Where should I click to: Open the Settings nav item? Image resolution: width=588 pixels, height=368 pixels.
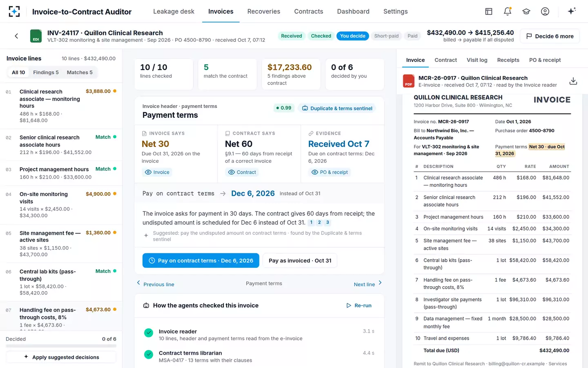click(395, 11)
